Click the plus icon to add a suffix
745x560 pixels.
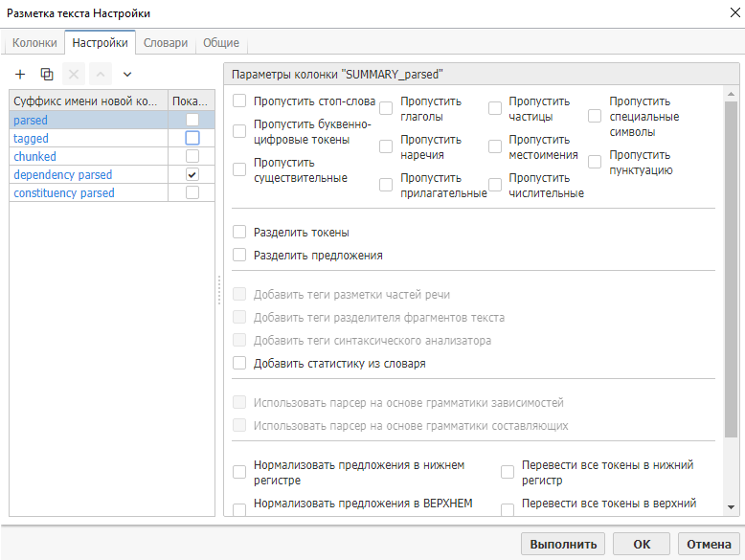(x=20, y=74)
